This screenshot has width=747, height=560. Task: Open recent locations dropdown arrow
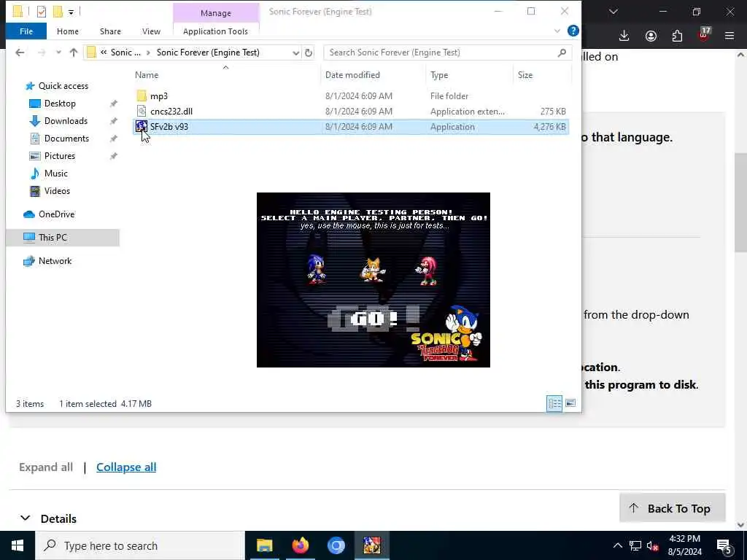coord(58,52)
